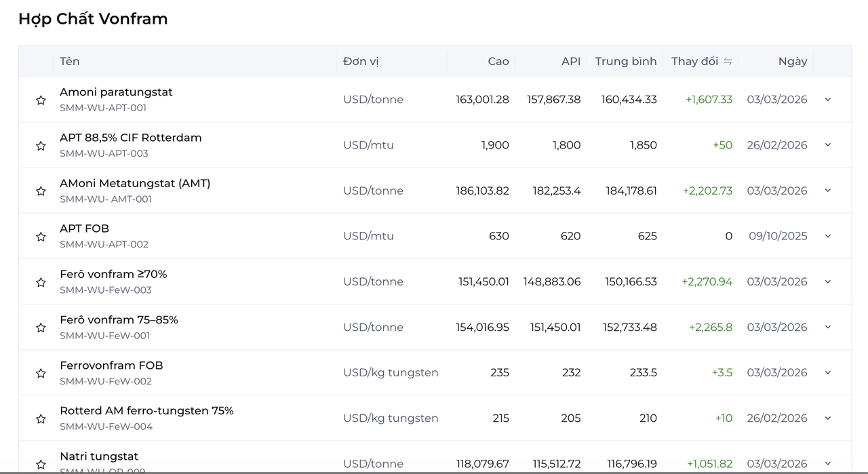Viewport: 868px width, 474px height.
Task: Click the Hợp Chất Vonfram heading
Action: click(x=93, y=19)
